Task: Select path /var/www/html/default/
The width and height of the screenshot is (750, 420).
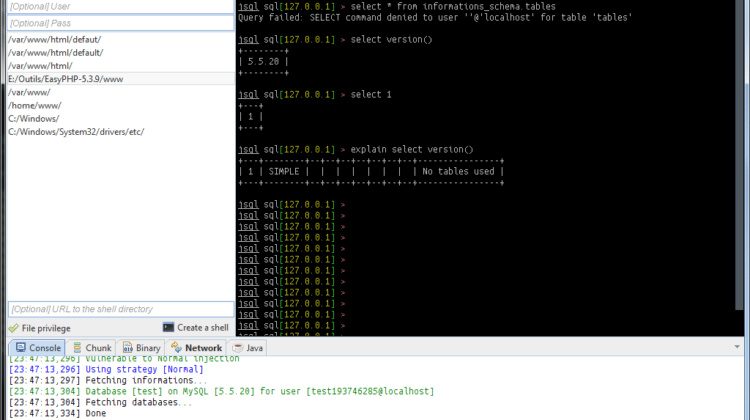Action: coord(121,53)
